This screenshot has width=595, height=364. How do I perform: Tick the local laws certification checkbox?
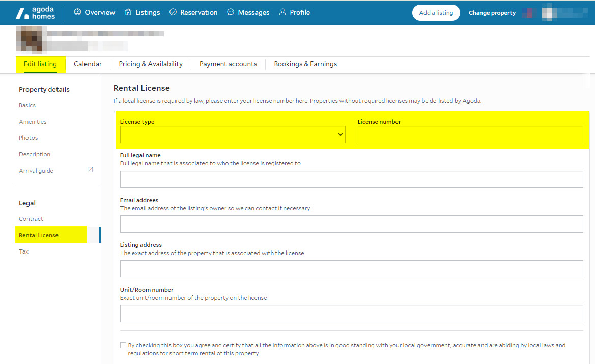[x=123, y=345]
